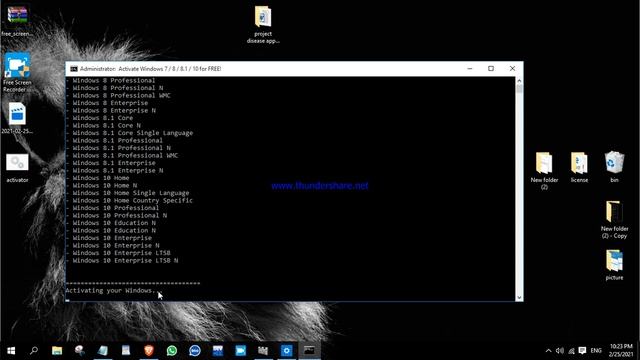
Task: Open the taskbar app right of File Explorer
Action: 80,351
